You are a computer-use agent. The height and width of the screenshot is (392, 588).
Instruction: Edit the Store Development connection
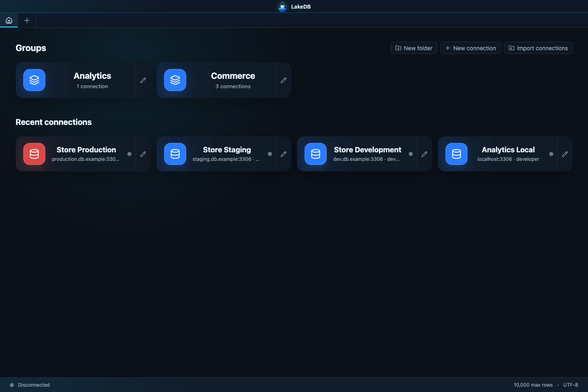[x=424, y=154]
